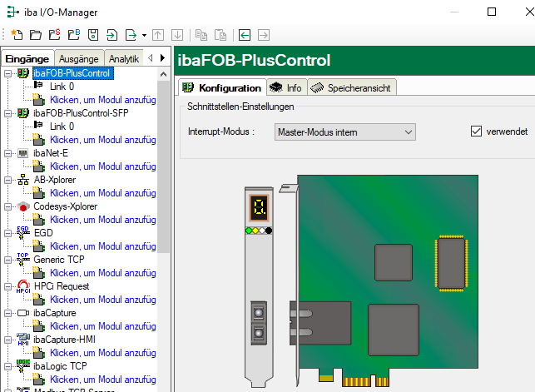Click the back arrow toolbar icon
The image size is (535, 392).
click(245, 35)
